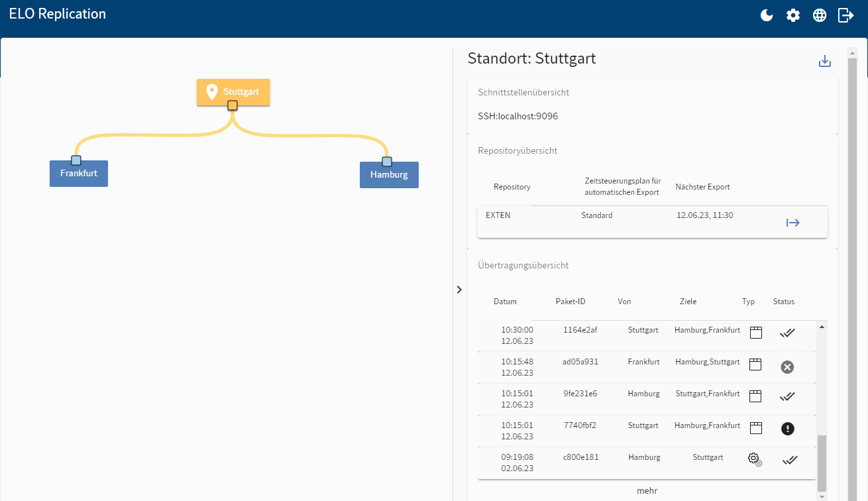
Task: Click the Repository column header
Action: [512, 187]
